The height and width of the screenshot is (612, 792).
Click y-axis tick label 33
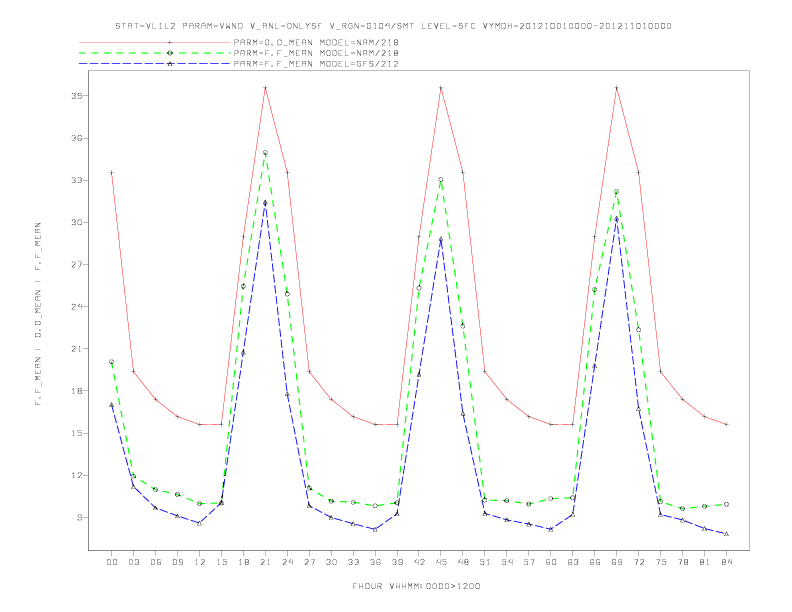tap(77, 180)
